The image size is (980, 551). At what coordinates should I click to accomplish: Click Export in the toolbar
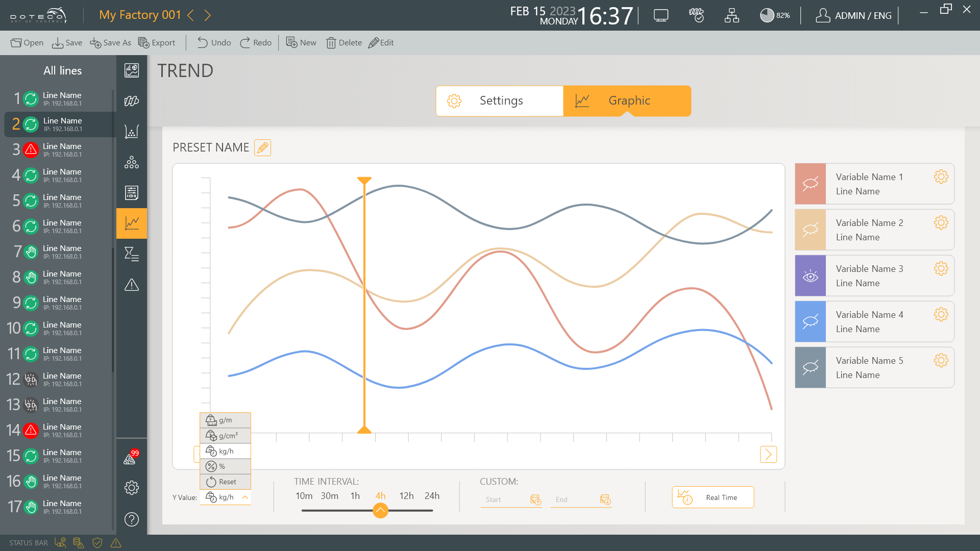pos(157,43)
